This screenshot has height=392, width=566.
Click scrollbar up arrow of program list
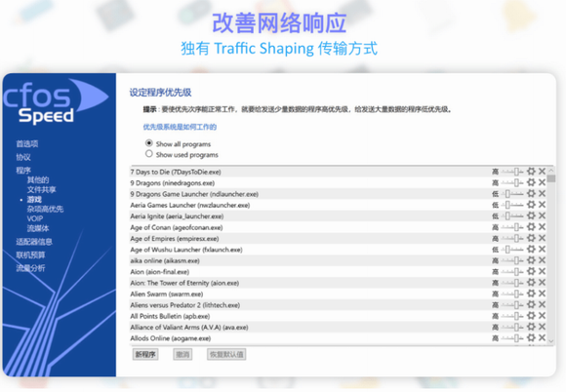coord(550,171)
